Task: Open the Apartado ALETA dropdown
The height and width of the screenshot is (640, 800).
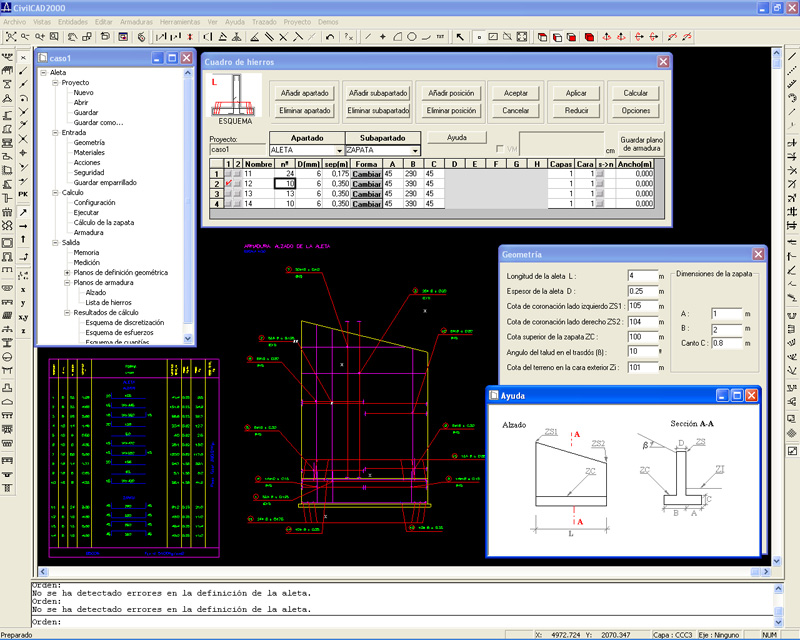Action: (339, 150)
